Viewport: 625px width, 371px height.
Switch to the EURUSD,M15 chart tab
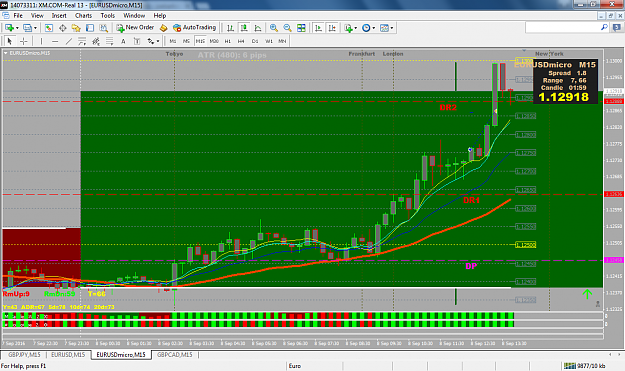(68, 355)
